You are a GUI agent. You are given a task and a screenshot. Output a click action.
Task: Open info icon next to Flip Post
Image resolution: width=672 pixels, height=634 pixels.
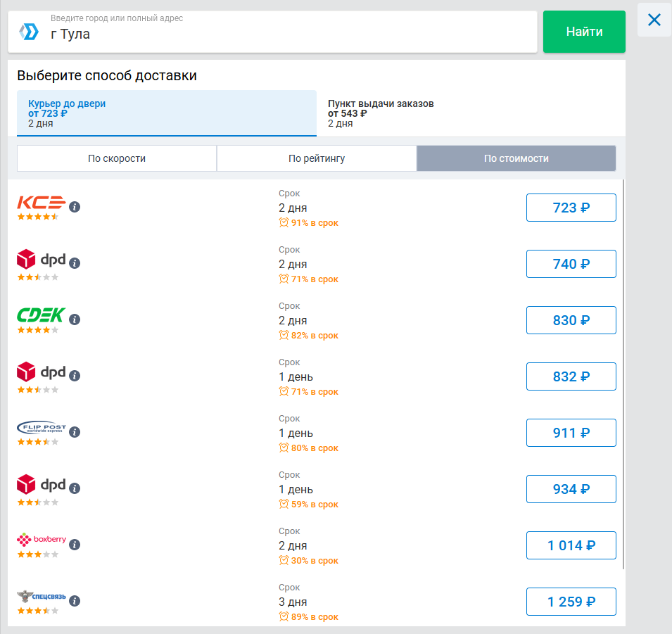pyautogui.click(x=75, y=432)
